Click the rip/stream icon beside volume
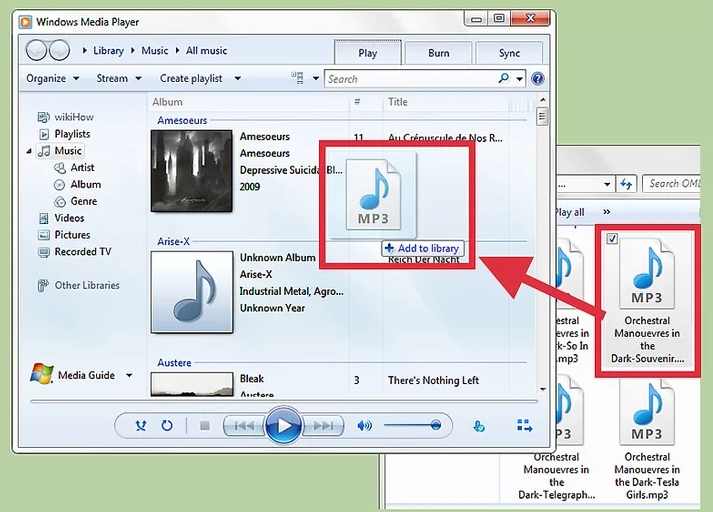 478,427
